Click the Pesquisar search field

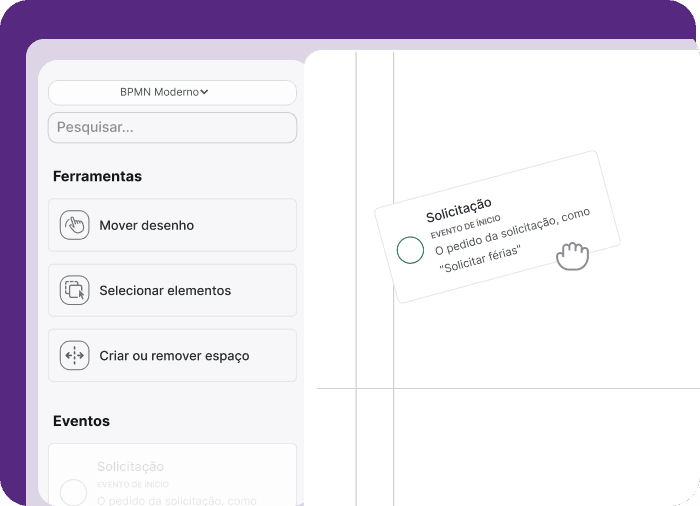point(172,128)
